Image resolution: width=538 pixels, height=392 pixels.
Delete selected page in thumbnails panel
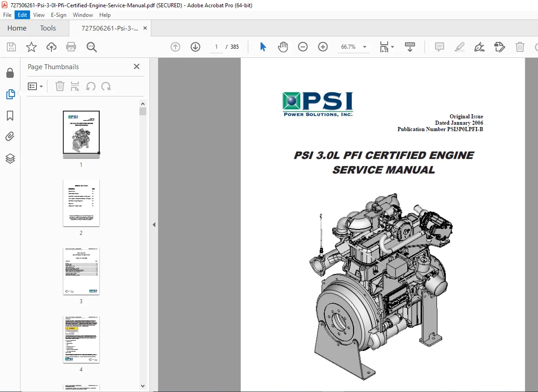60,86
